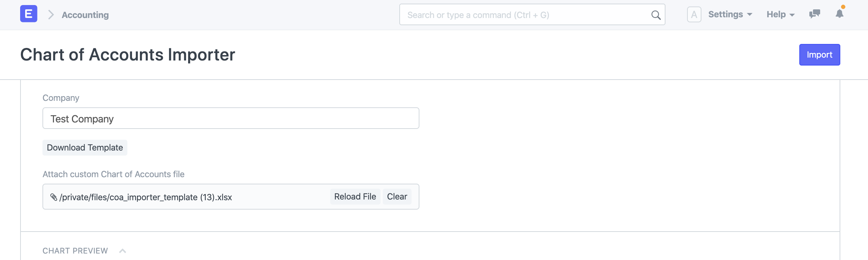Viewport: 868px width, 260px height.
Task: Click the search command bar
Action: coord(525,15)
